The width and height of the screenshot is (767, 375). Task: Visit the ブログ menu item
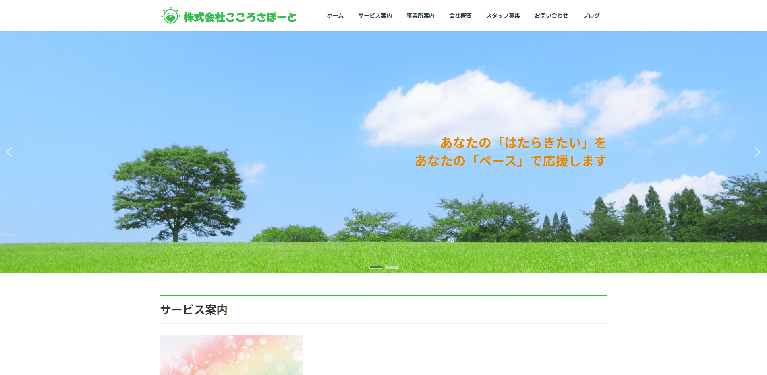(x=591, y=16)
